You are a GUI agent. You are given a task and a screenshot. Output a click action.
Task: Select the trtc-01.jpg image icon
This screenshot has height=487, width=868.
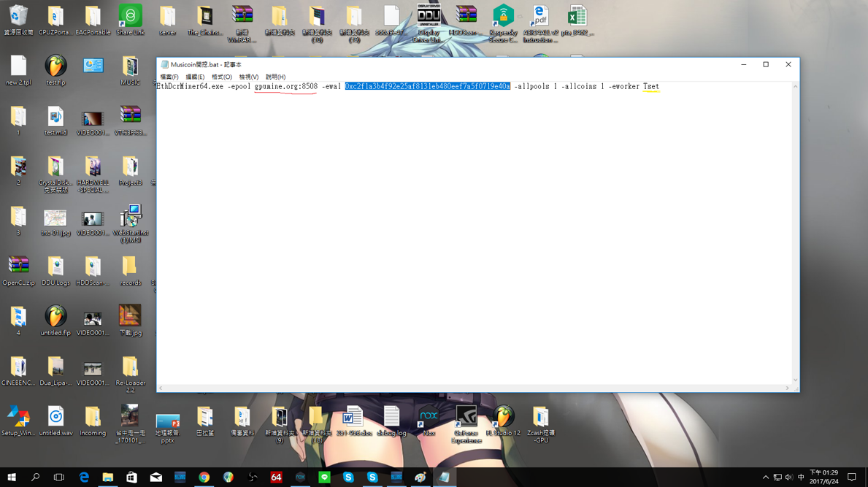[55, 221]
